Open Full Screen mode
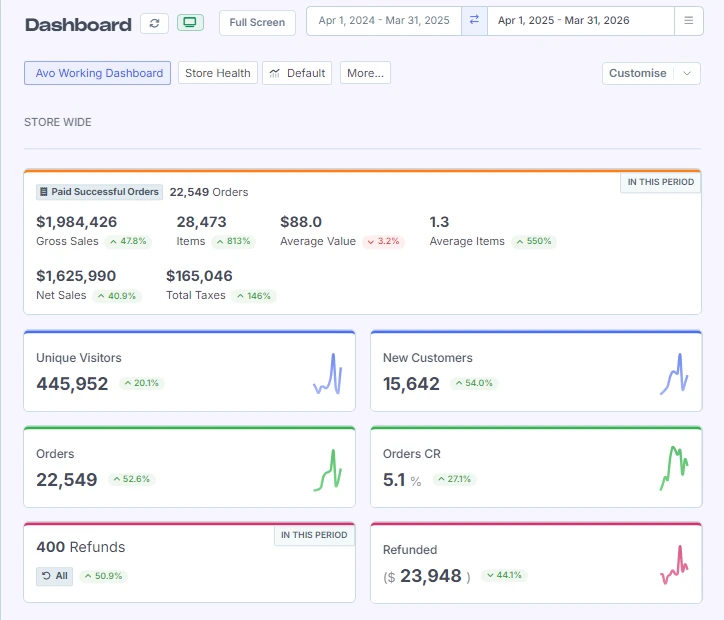 (x=257, y=23)
